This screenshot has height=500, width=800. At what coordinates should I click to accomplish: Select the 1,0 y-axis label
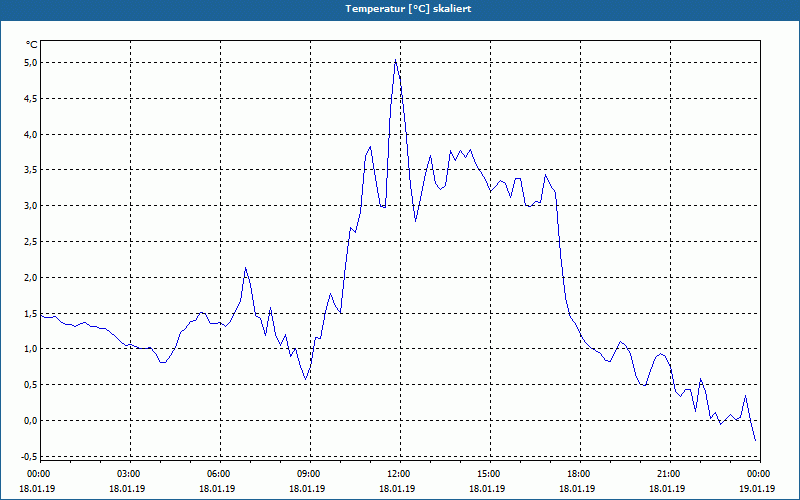pyautogui.click(x=31, y=349)
